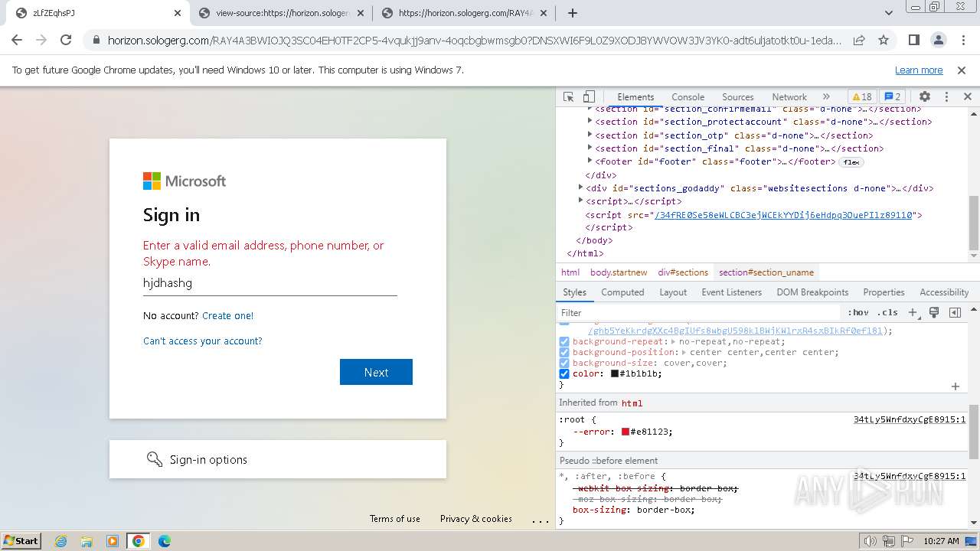Screen dimensions: 980x551
Task: Open the browser side panel
Action: tap(913, 40)
